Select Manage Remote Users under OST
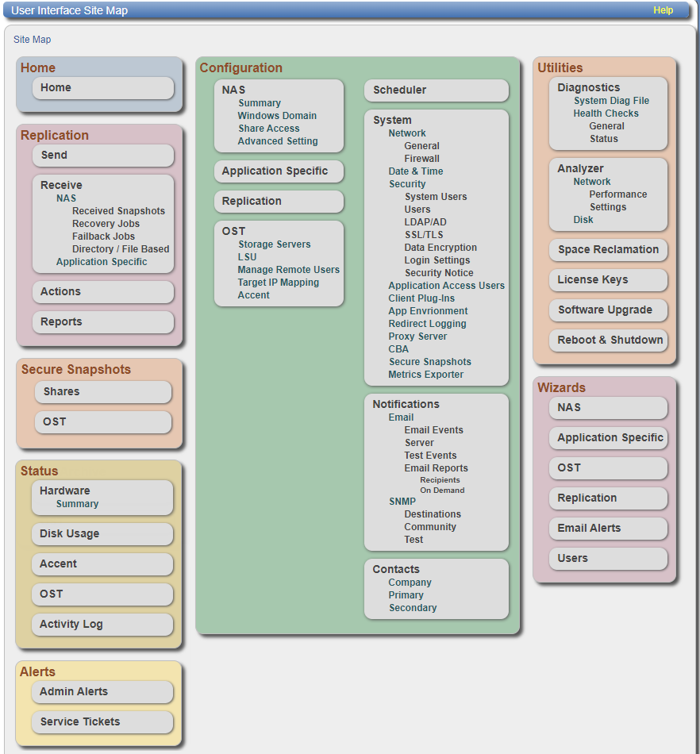 [x=288, y=270]
